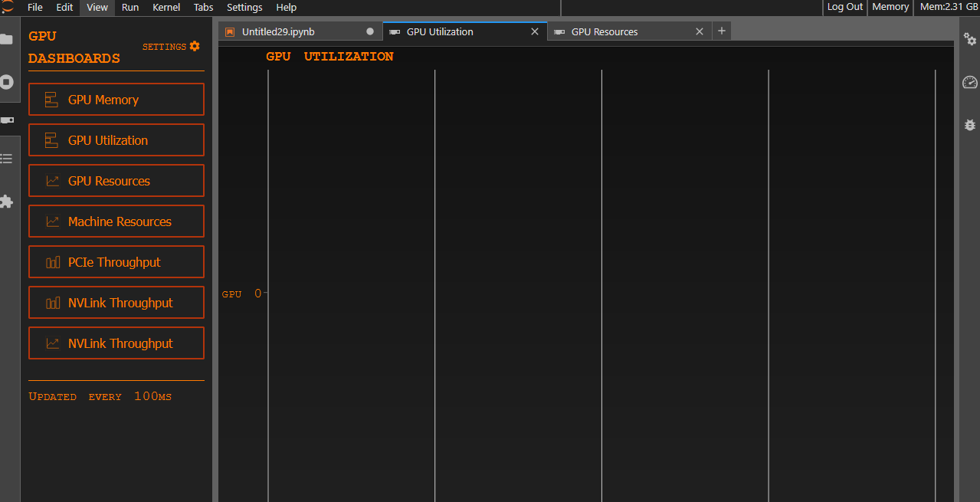
Task: Click the plus icon to add new tab
Action: coord(721,31)
